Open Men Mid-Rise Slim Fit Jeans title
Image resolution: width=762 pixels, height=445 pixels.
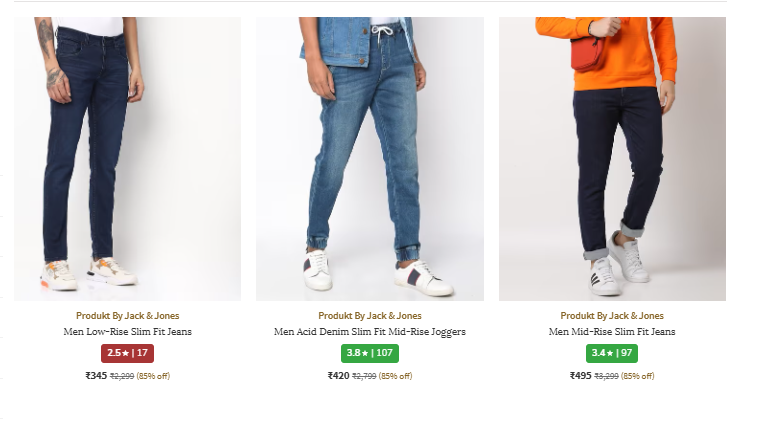click(612, 332)
